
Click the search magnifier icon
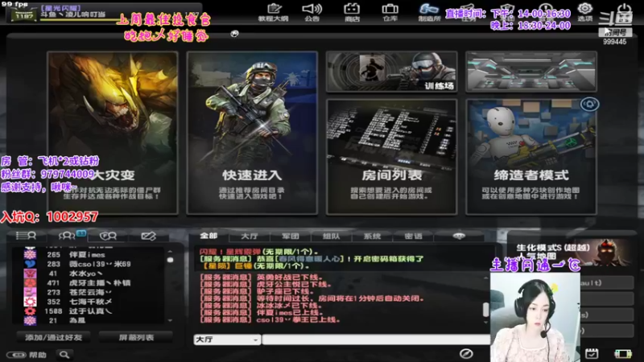coord(64,355)
